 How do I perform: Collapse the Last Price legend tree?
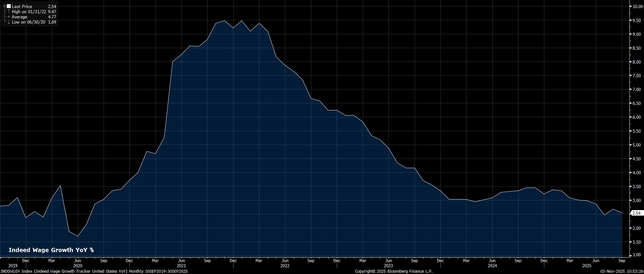pos(5,6)
